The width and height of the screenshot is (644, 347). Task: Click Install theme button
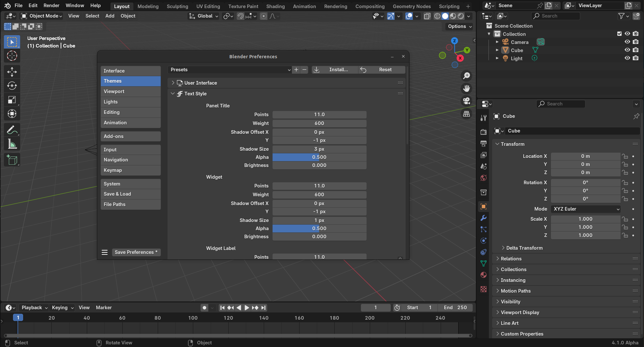[335, 70]
